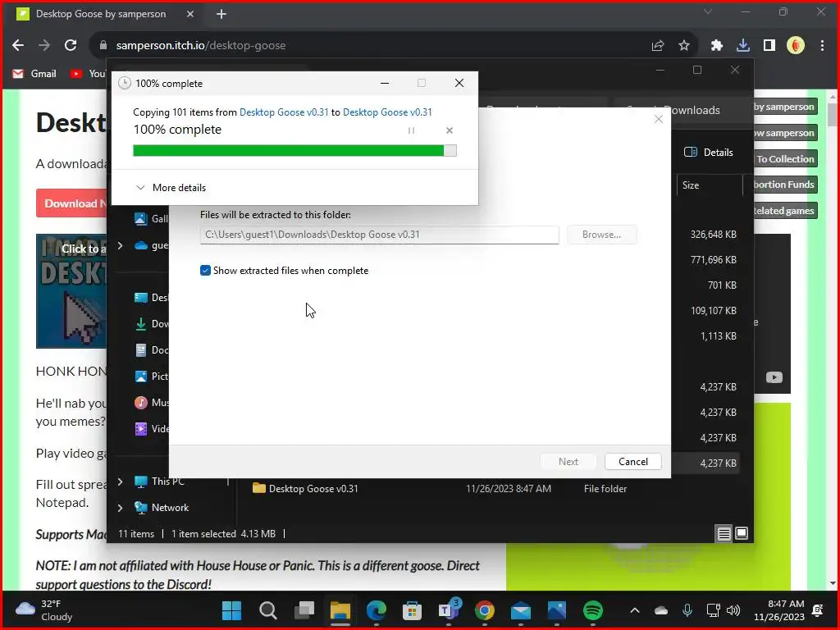Image resolution: width=840 pixels, height=630 pixels.
Task: Open the weather widget 32°F Cloudy
Action: tap(44, 610)
